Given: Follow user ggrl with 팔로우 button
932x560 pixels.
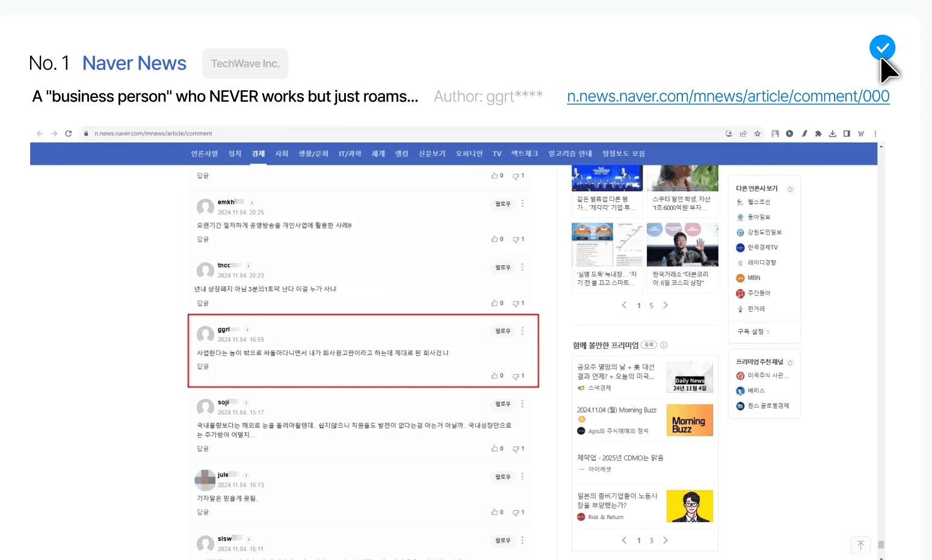Looking at the screenshot, I should (x=503, y=331).
